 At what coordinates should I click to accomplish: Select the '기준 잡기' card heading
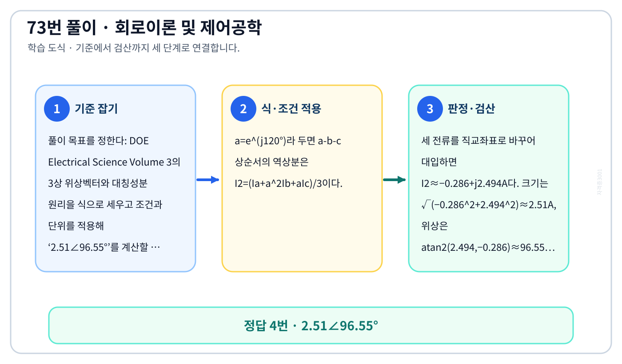tap(96, 109)
